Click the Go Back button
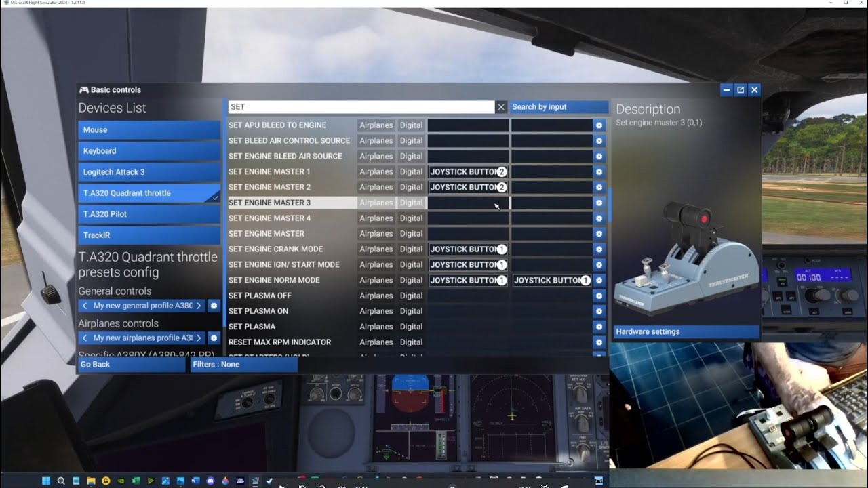The image size is (868, 488). [131, 365]
